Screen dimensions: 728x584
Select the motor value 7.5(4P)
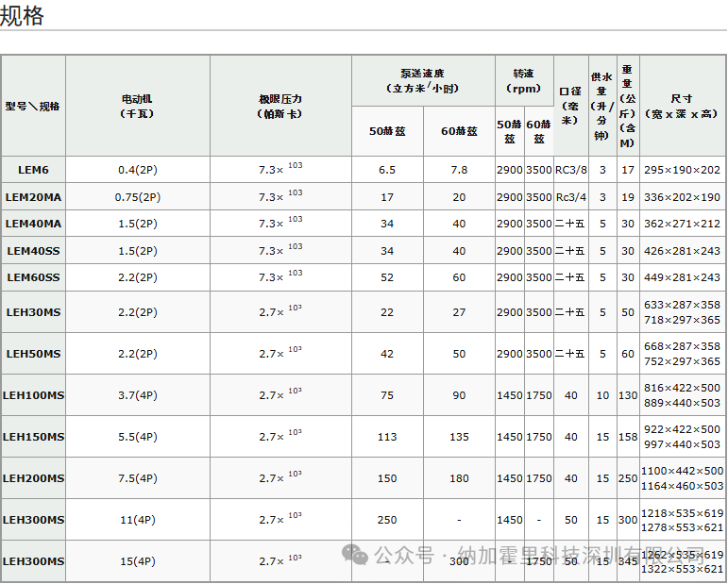click(138, 478)
